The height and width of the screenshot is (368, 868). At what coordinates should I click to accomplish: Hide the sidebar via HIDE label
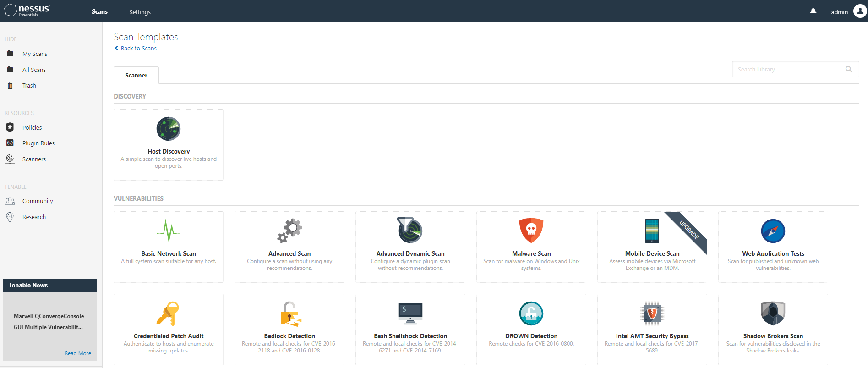click(x=11, y=39)
